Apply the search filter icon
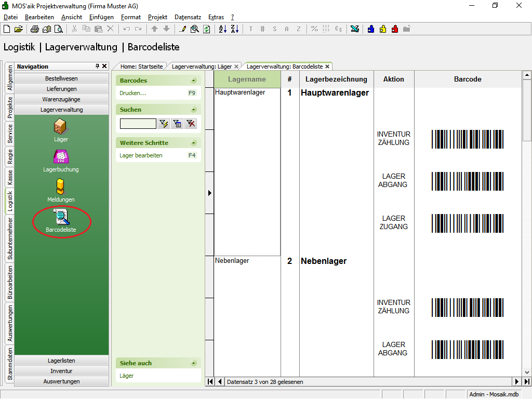Viewport: 532px width, 399px height. [164, 124]
